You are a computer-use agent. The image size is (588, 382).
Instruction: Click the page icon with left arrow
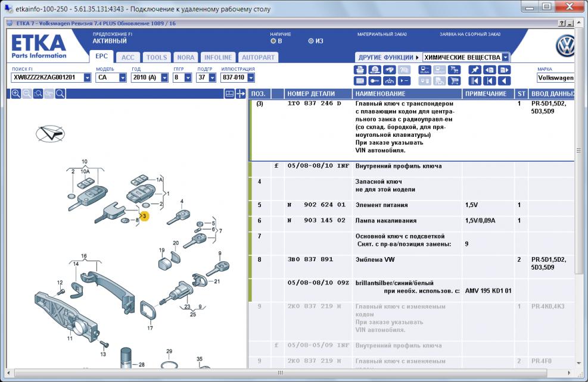(x=489, y=70)
